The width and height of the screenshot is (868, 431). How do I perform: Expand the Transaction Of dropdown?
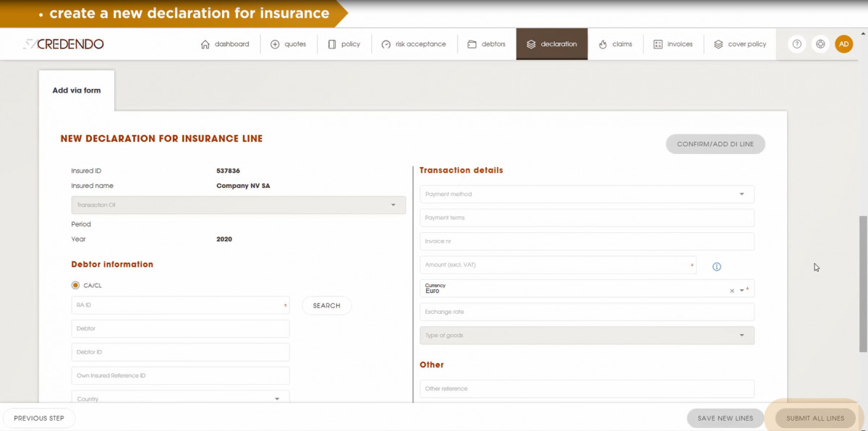click(239, 205)
